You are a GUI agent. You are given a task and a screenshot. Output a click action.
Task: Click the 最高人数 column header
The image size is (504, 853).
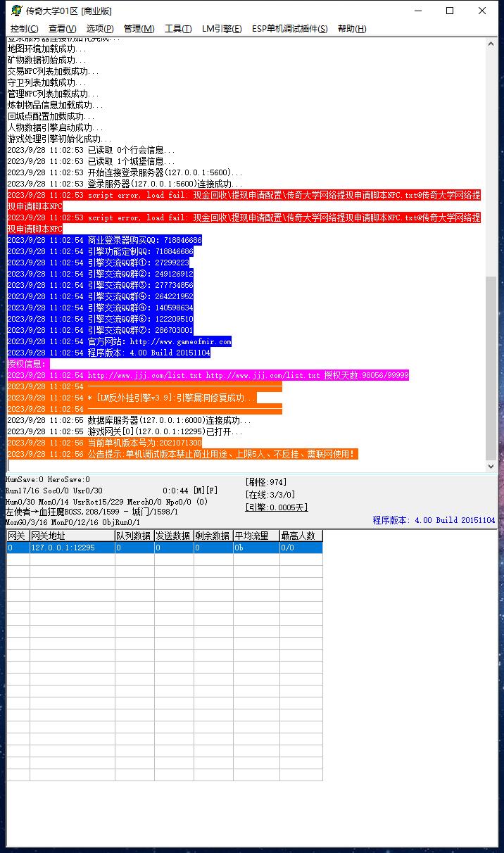[x=301, y=536]
